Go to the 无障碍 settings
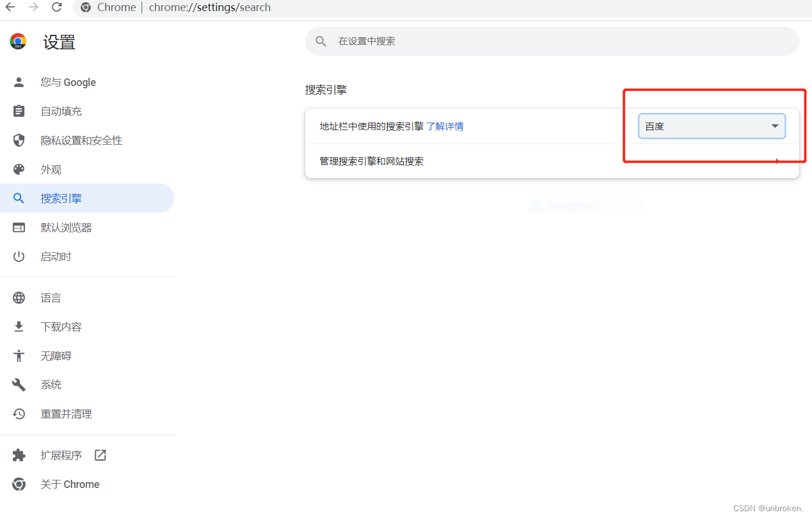The image size is (812, 517). pyautogui.click(x=87, y=356)
